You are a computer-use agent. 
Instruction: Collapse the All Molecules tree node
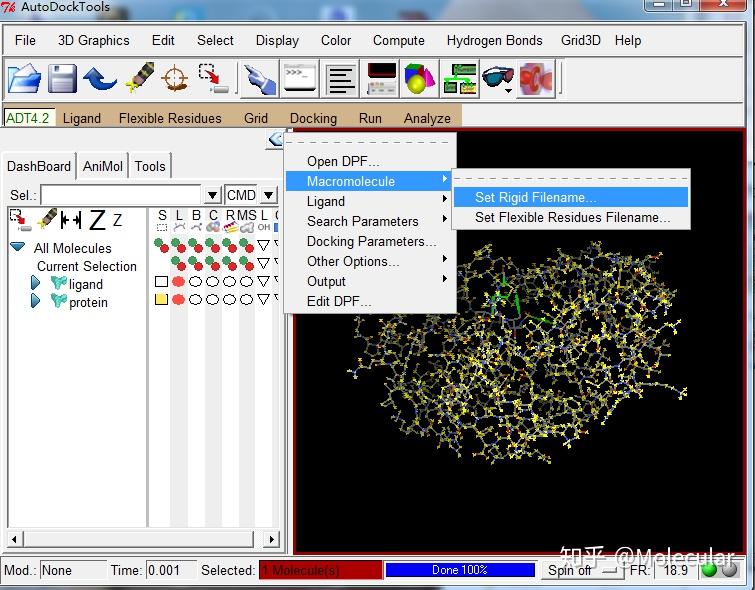[18, 247]
